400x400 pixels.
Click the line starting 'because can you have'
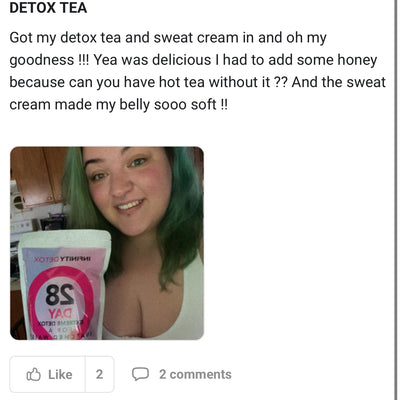[197, 82]
